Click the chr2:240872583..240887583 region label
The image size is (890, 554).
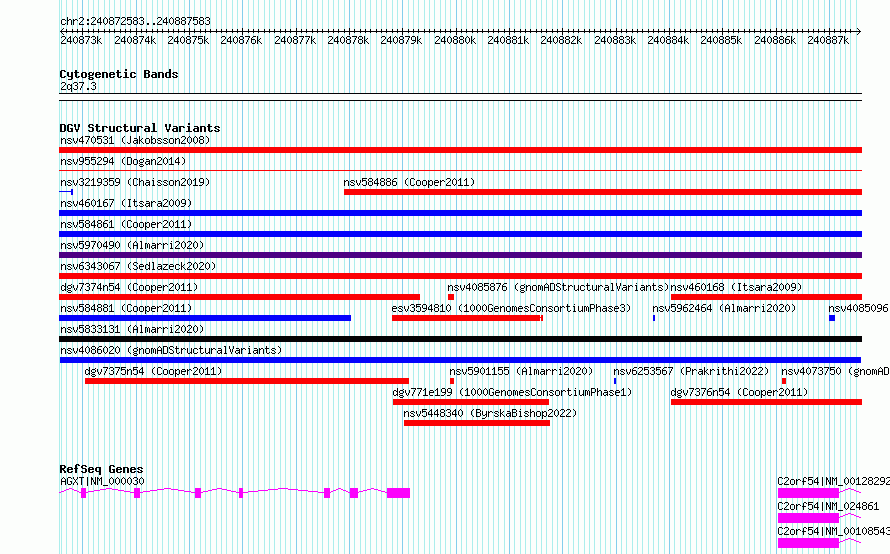point(135,21)
